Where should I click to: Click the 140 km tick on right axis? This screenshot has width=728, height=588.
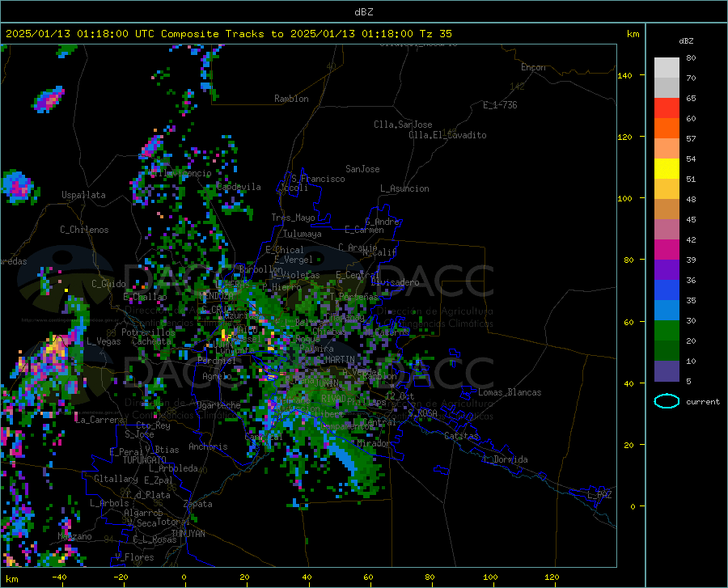pyautogui.click(x=625, y=76)
